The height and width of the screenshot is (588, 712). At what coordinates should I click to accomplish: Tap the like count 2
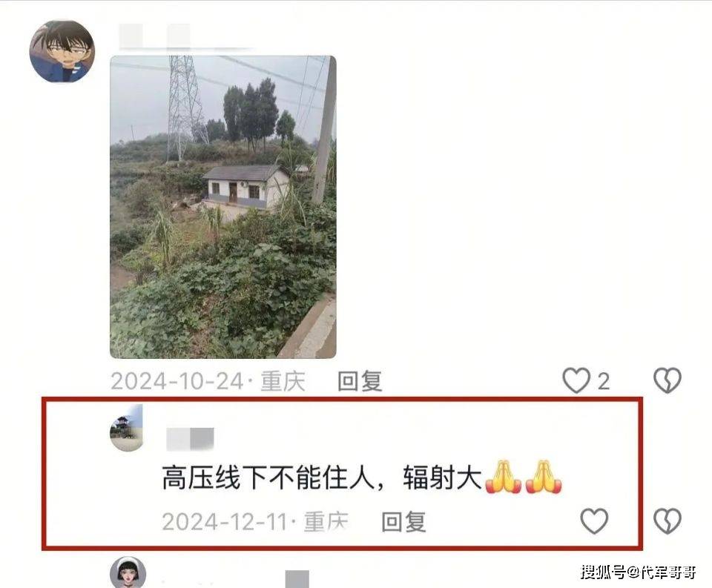tap(603, 381)
